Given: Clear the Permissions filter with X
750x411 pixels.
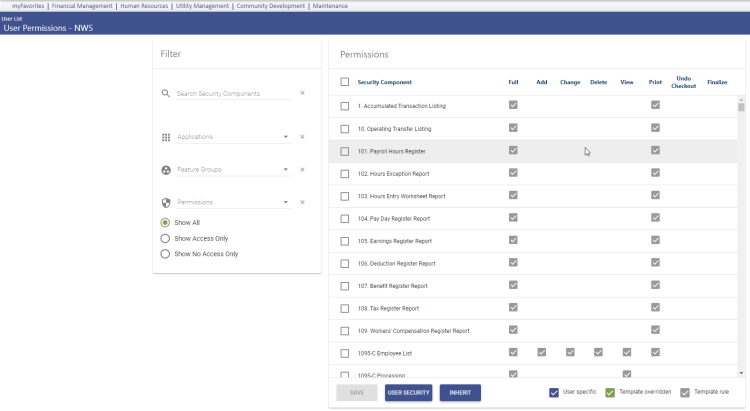Looking at the screenshot, I should tap(302, 202).
